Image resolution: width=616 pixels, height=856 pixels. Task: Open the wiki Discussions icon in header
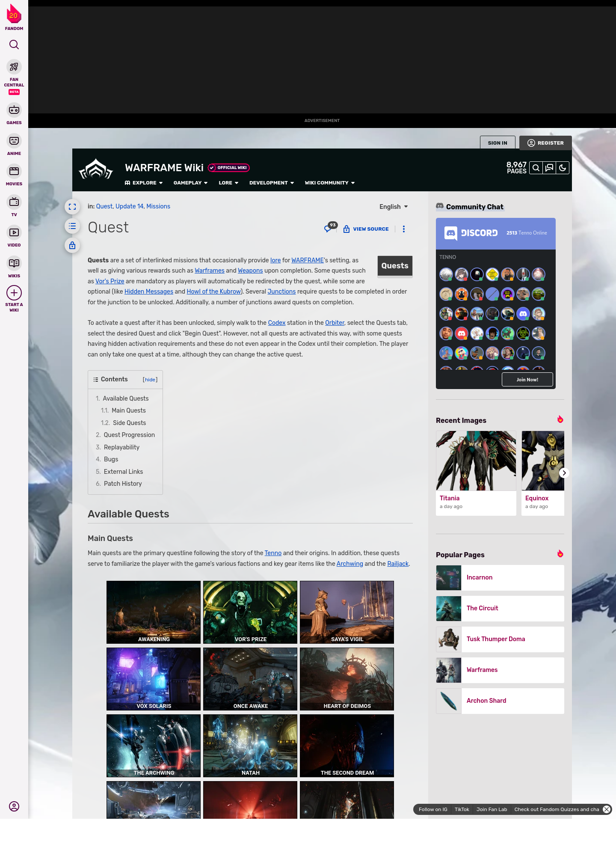click(x=549, y=168)
